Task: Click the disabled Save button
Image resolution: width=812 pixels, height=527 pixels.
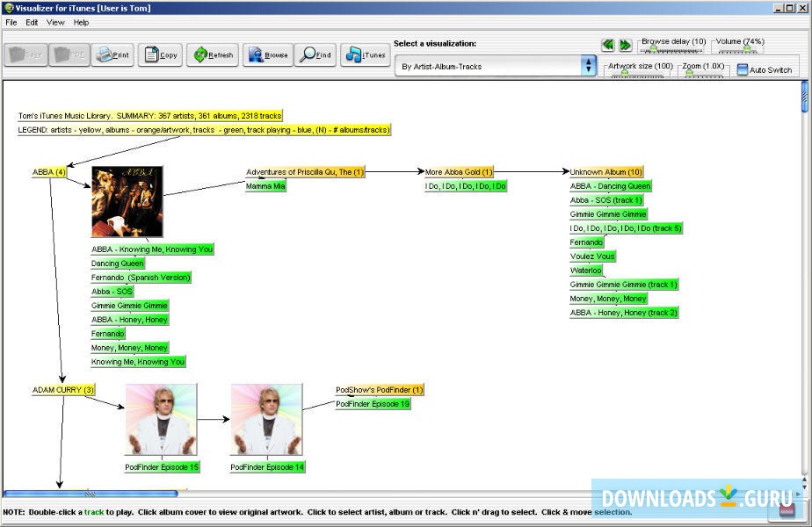Action: (x=25, y=54)
